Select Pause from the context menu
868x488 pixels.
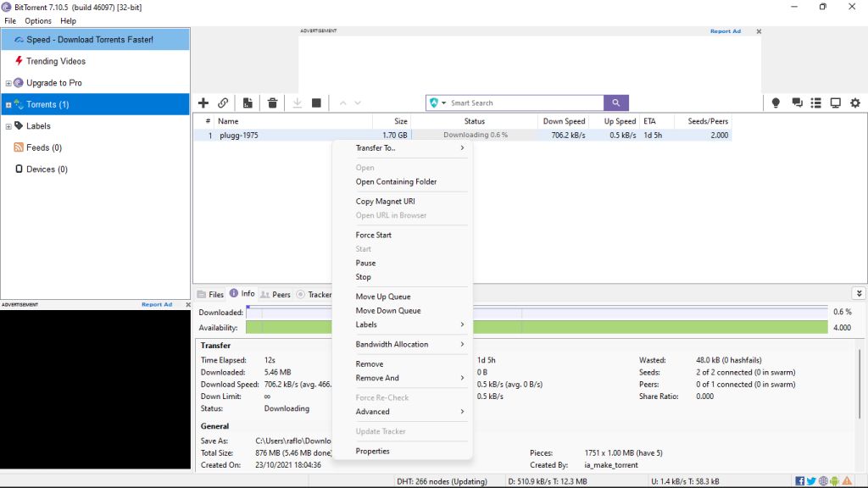coord(365,263)
